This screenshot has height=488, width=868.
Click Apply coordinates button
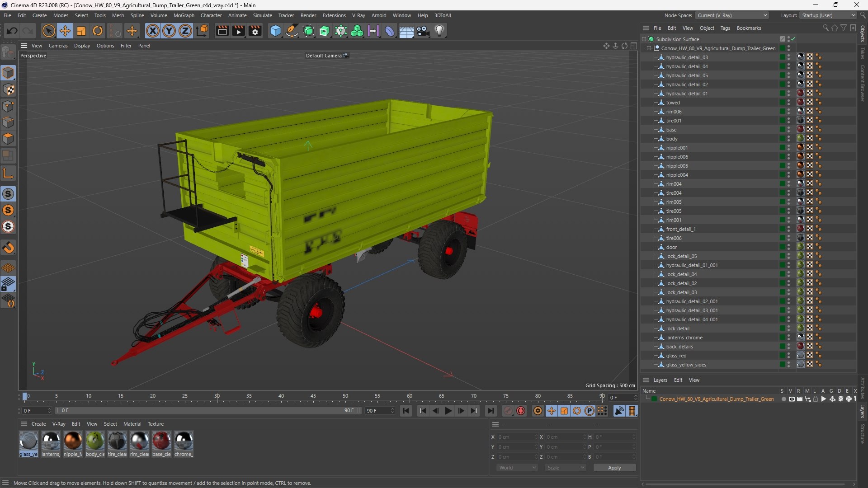(x=614, y=468)
